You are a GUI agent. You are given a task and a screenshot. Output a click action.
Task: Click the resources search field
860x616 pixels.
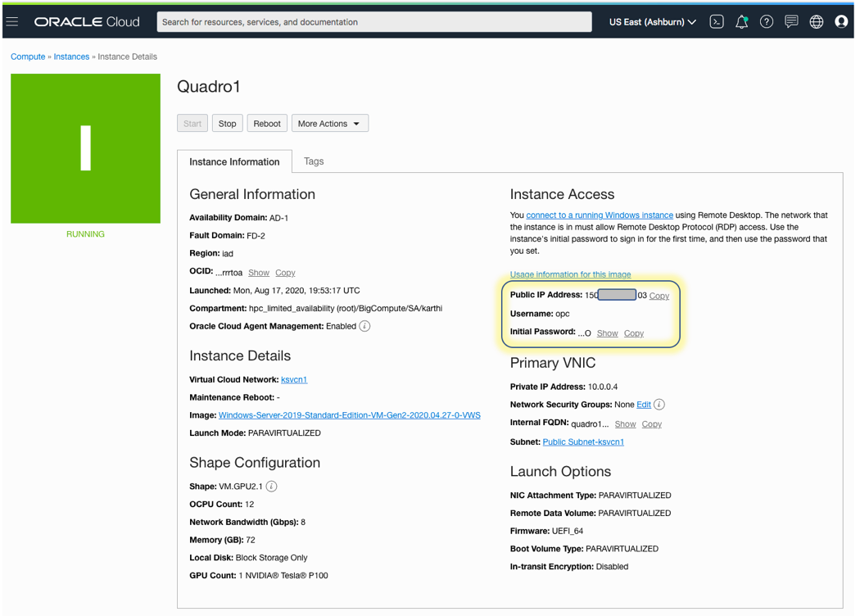373,21
